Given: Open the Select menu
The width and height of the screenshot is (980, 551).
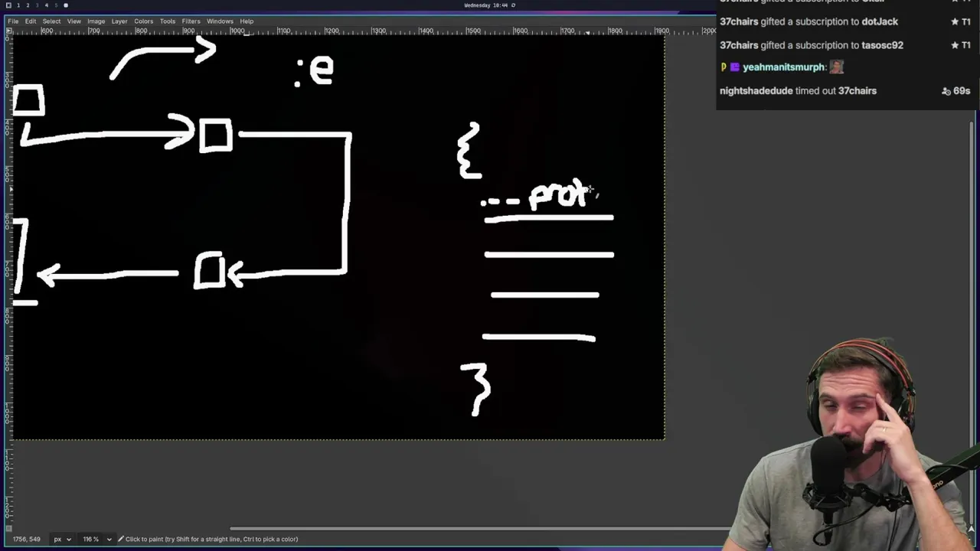Looking at the screenshot, I should [51, 21].
